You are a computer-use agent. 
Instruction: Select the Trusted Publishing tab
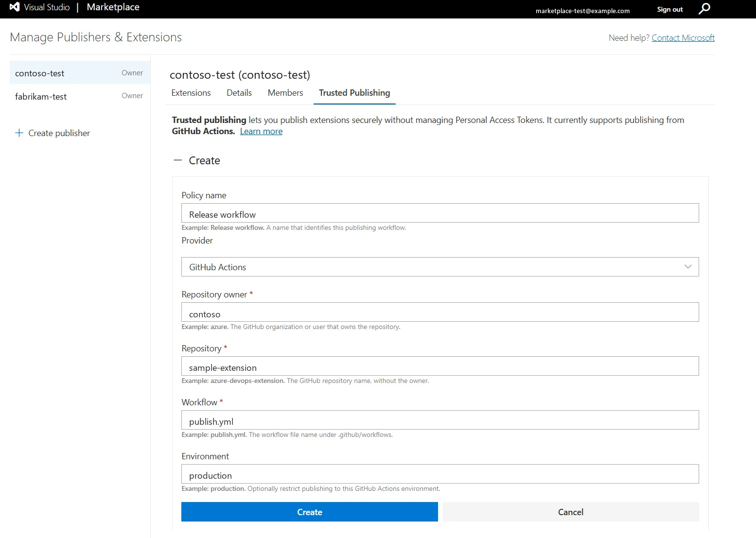coord(354,93)
